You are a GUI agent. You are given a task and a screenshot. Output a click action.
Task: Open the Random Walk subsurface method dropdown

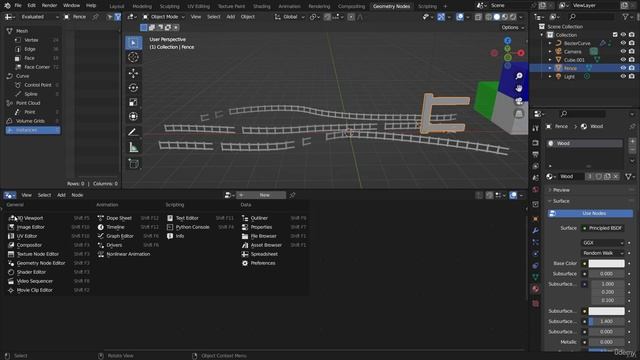click(x=602, y=253)
